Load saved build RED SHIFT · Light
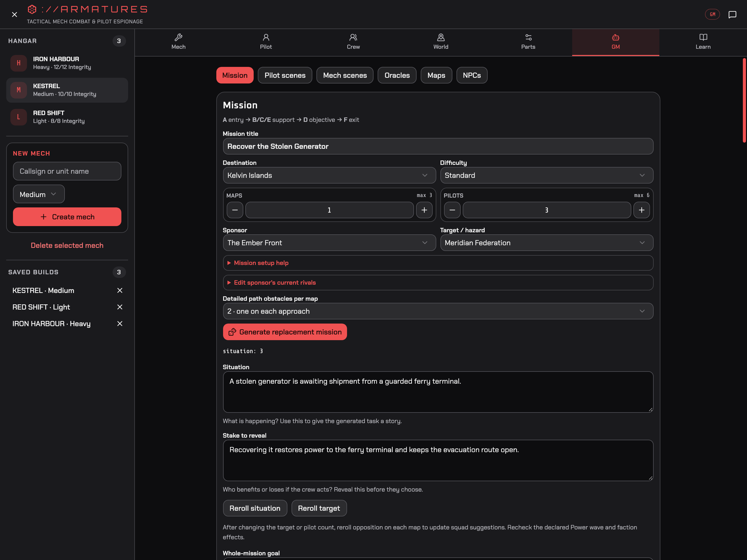Screen dimensions: 747x560 click(41, 307)
